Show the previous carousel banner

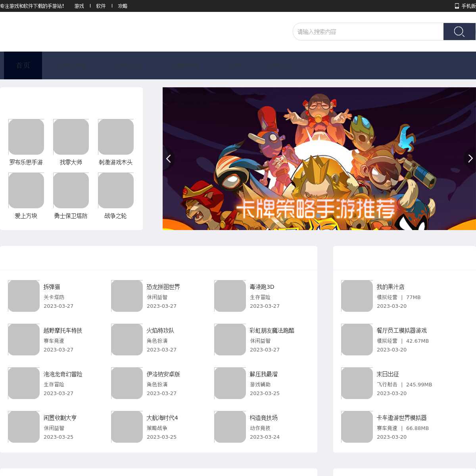coord(169,159)
